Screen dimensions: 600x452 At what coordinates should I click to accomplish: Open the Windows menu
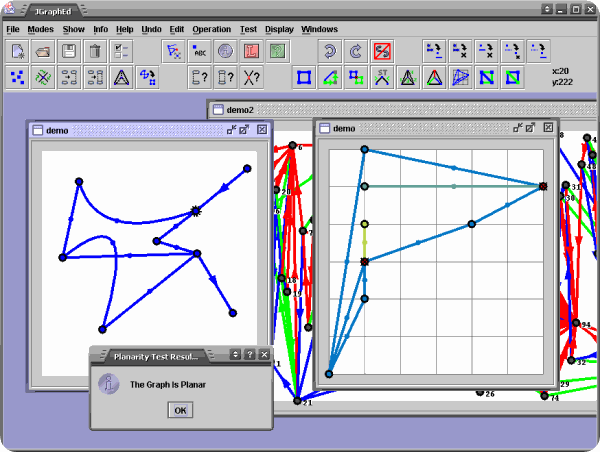click(x=320, y=29)
